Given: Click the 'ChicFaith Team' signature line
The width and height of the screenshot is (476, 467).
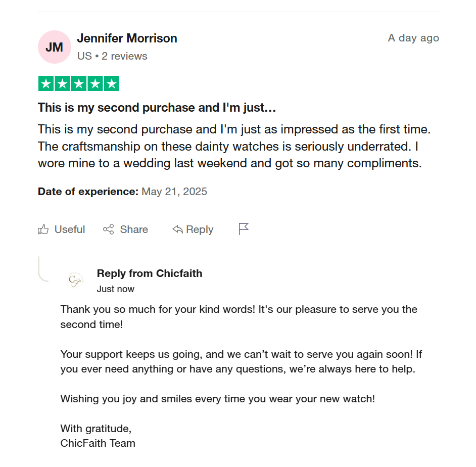Looking at the screenshot, I should pyautogui.click(x=98, y=443).
